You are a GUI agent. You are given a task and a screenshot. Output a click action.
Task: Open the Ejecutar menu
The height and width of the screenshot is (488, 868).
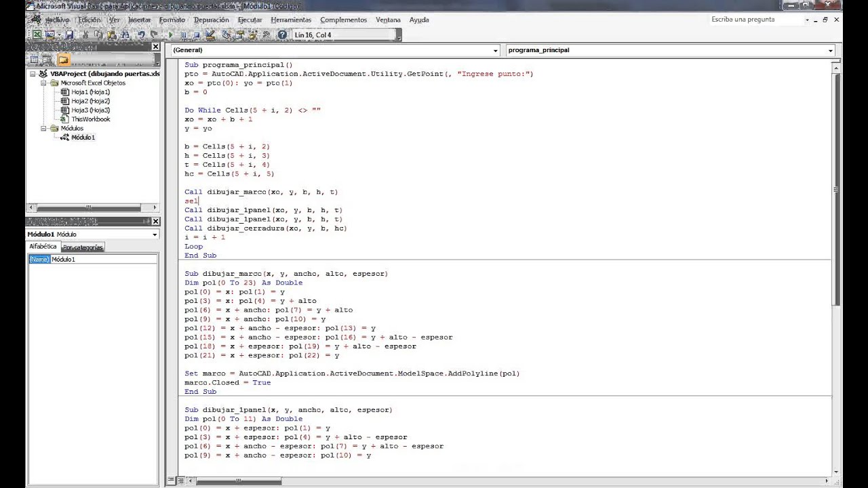250,20
